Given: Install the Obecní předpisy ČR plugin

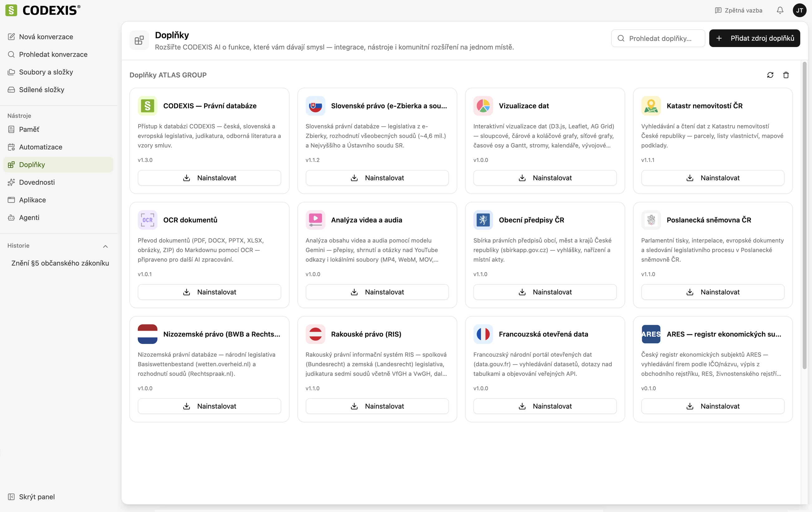Looking at the screenshot, I should (545, 292).
